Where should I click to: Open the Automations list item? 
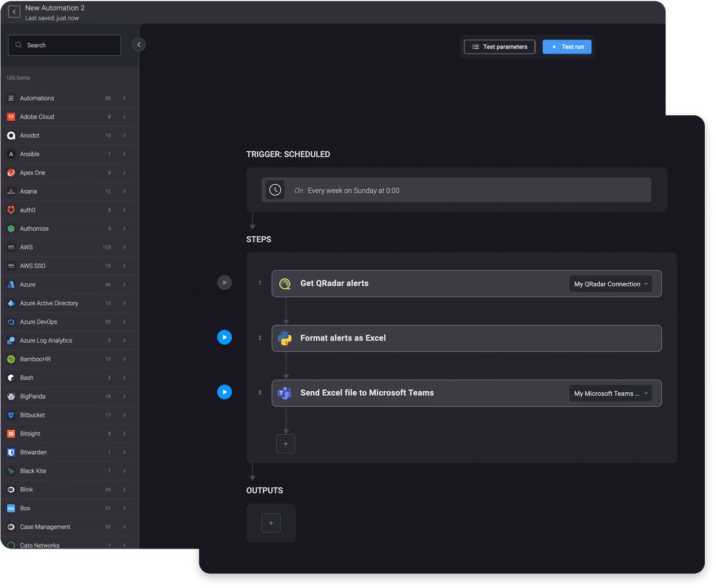click(x=68, y=98)
